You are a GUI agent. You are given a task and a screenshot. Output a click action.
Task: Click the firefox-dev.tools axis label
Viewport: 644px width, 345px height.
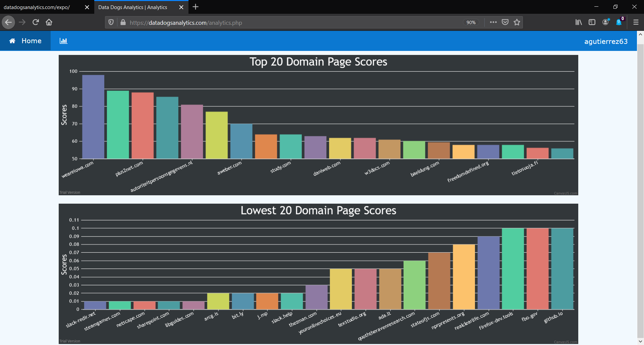[x=496, y=321]
